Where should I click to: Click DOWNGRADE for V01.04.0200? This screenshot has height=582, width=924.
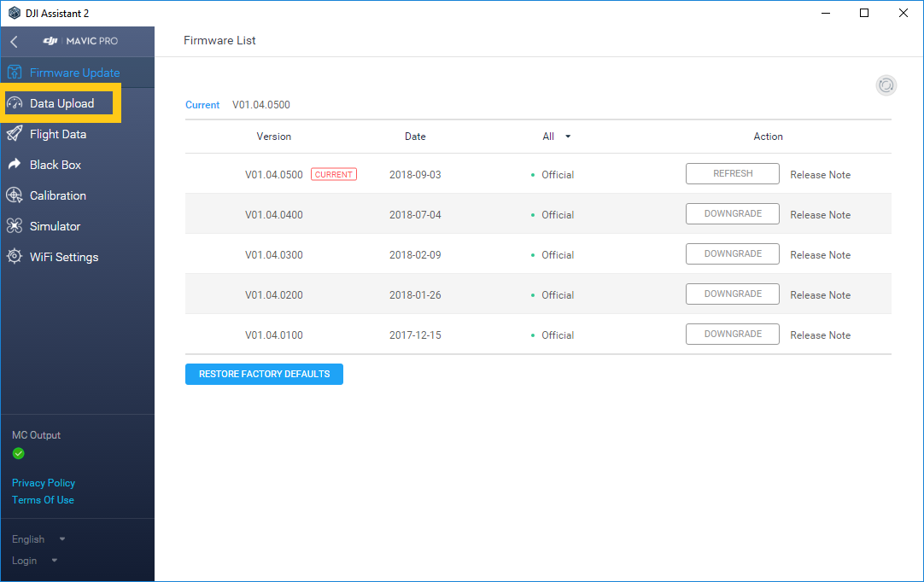click(x=733, y=294)
